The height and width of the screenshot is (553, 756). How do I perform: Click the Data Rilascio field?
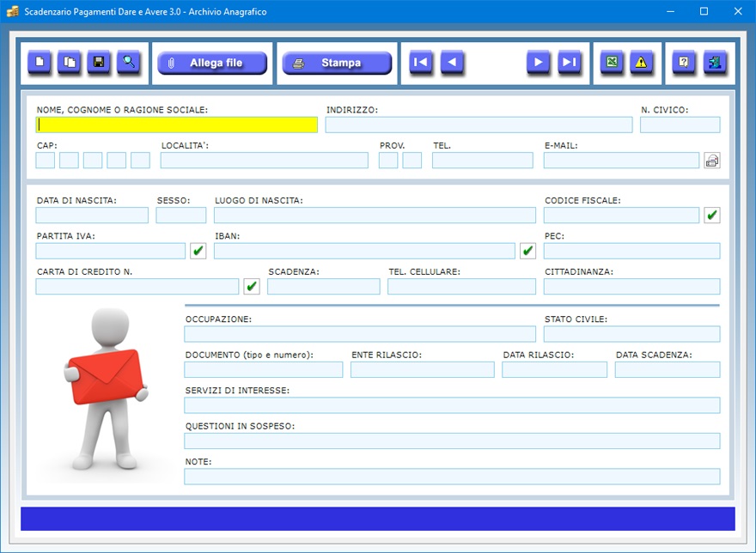click(x=554, y=369)
